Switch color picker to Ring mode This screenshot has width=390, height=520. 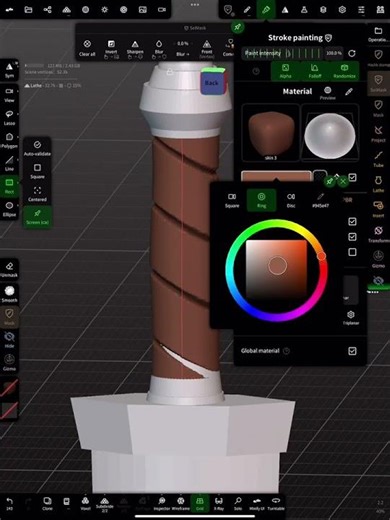click(x=262, y=200)
